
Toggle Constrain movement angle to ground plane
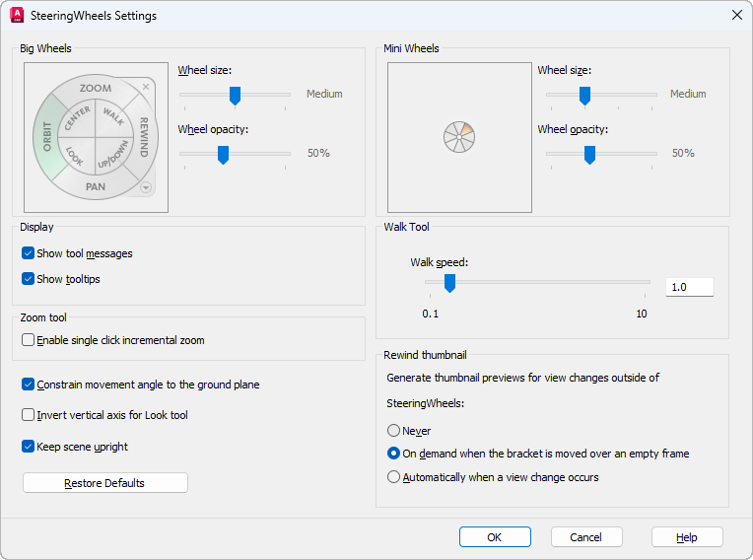click(x=28, y=385)
